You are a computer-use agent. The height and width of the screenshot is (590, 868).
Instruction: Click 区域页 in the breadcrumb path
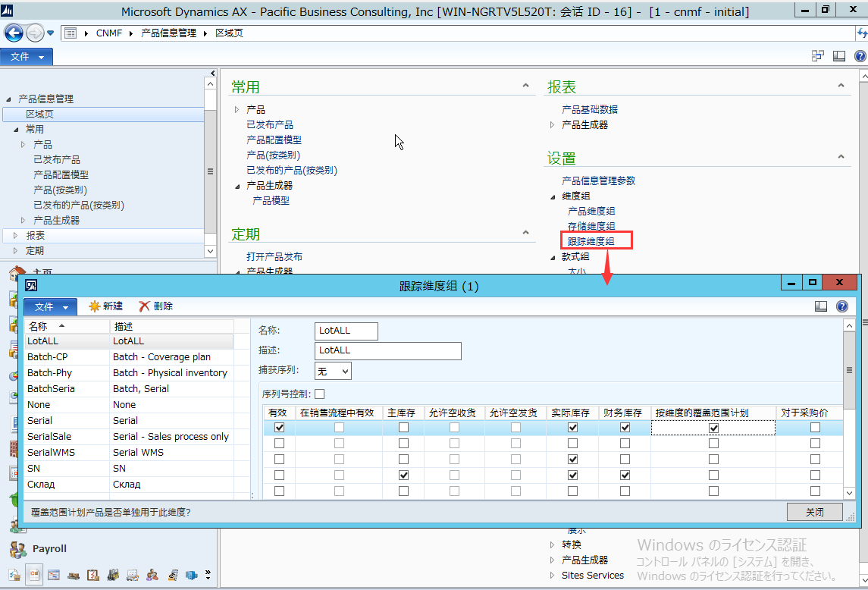pos(229,33)
